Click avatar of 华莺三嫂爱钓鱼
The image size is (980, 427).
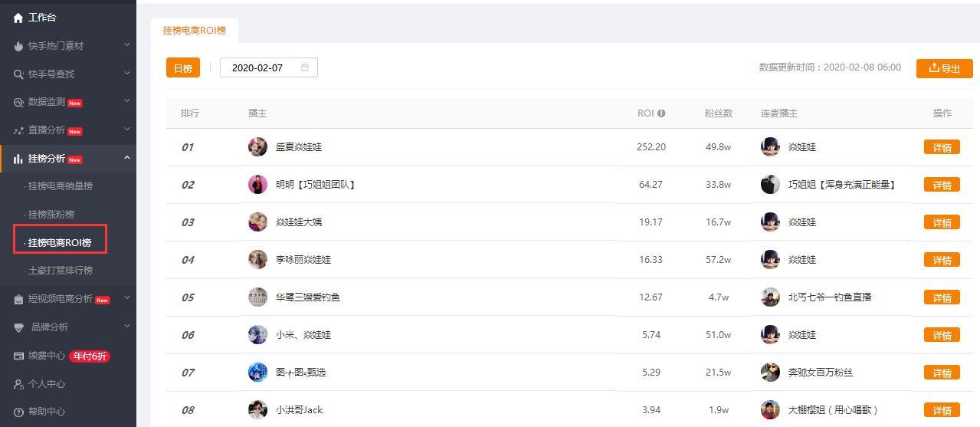point(257,297)
